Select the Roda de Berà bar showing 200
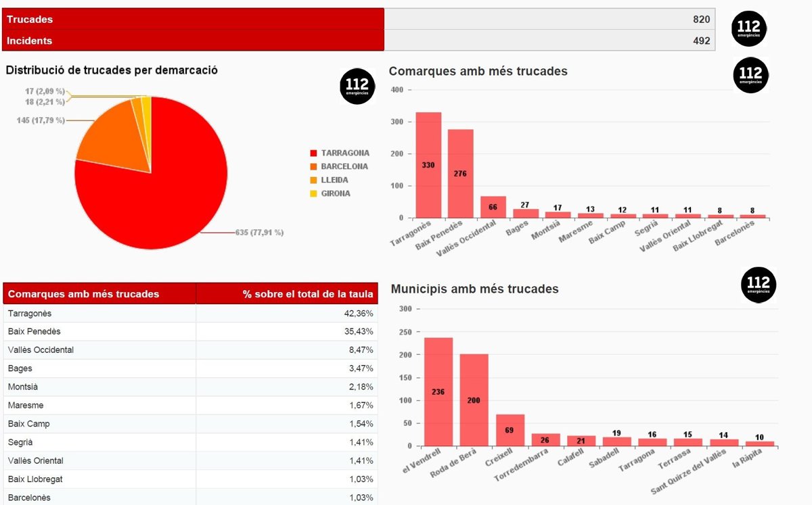This screenshot has height=505, width=812. 474,400
